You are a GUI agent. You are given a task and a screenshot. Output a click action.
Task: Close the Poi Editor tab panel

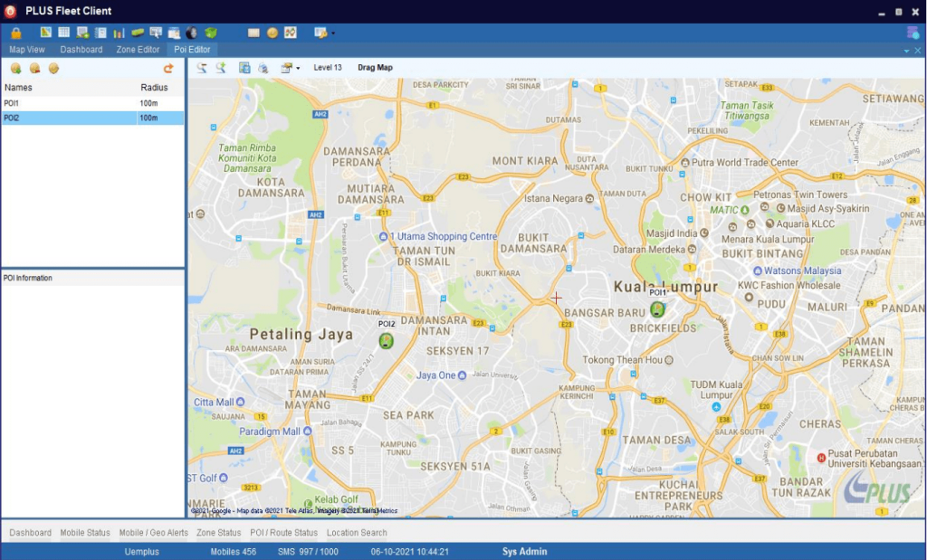(918, 51)
